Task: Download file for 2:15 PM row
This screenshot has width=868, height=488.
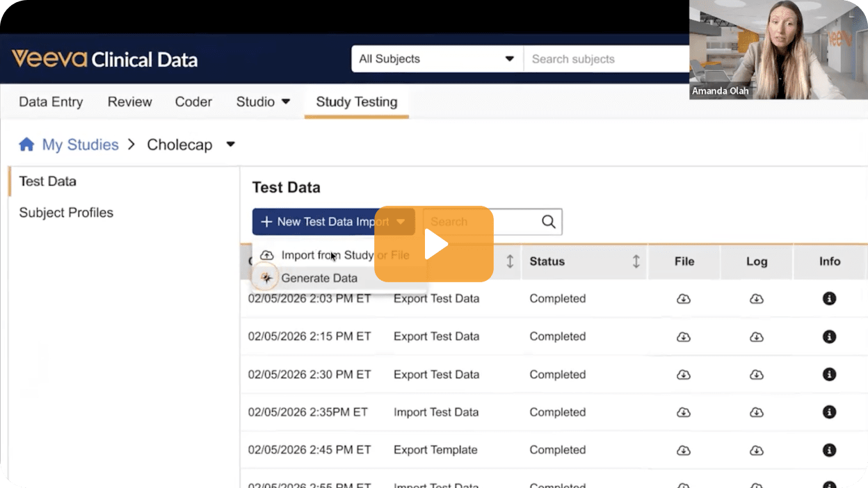Action: tap(684, 336)
